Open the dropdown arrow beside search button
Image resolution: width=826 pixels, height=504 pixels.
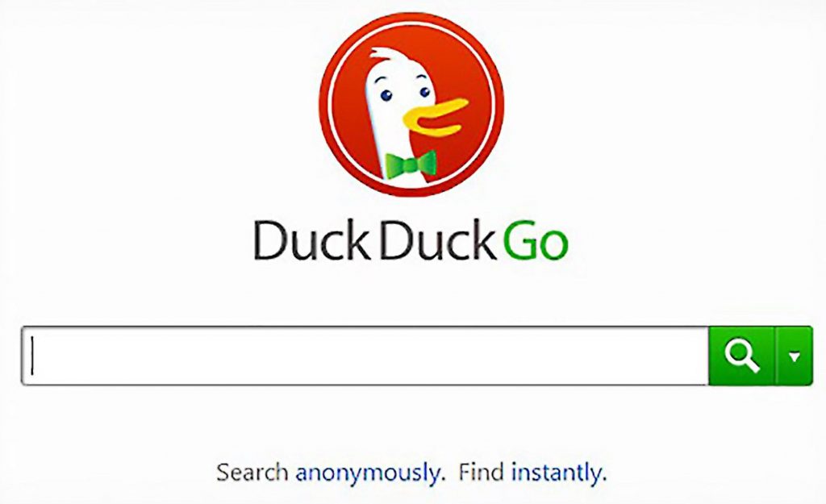[x=795, y=356]
